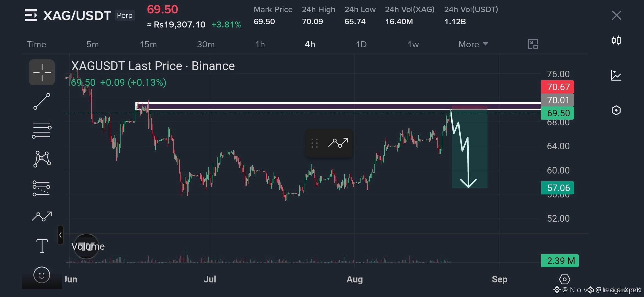This screenshot has height=297, width=644.
Task: Click the purple resistance zone rectangle
Action: pyautogui.click(x=339, y=106)
